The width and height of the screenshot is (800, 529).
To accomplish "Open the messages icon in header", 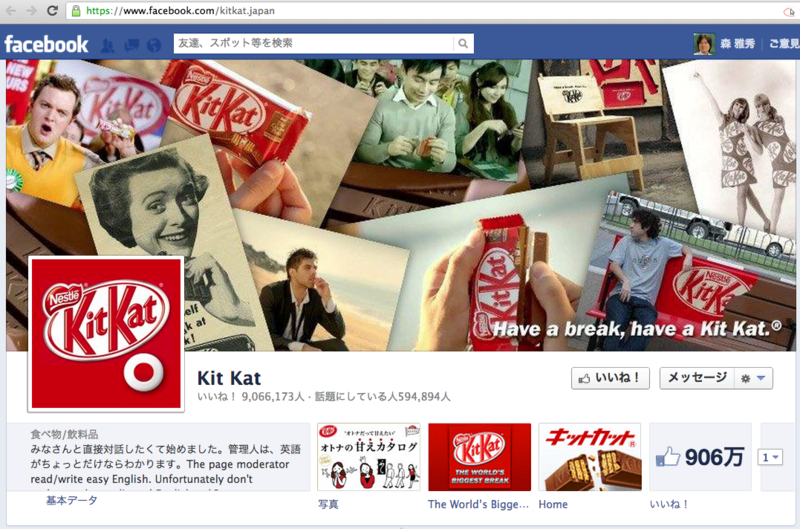I will (x=132, y=46).
